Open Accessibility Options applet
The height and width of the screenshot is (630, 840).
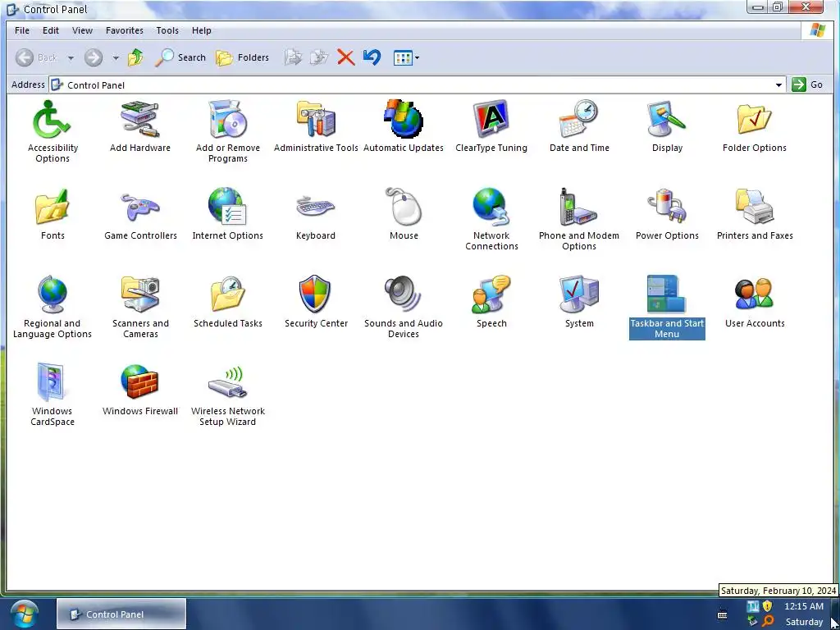52,132
